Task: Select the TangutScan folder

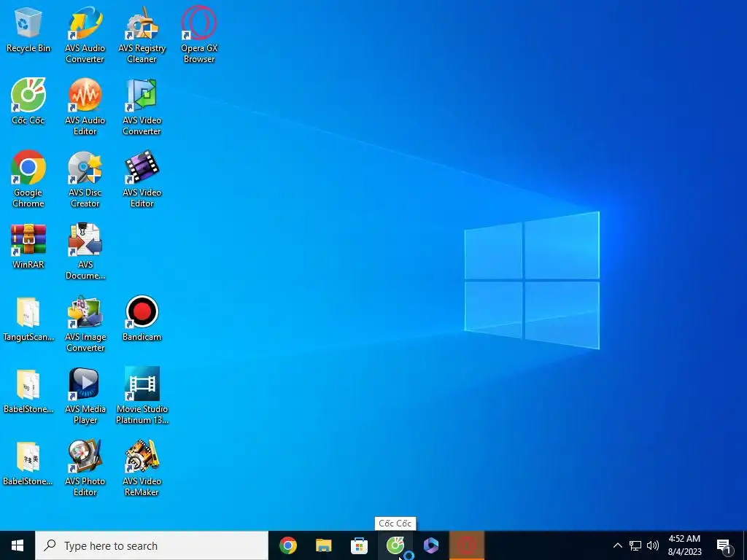Action: (28, 319)
